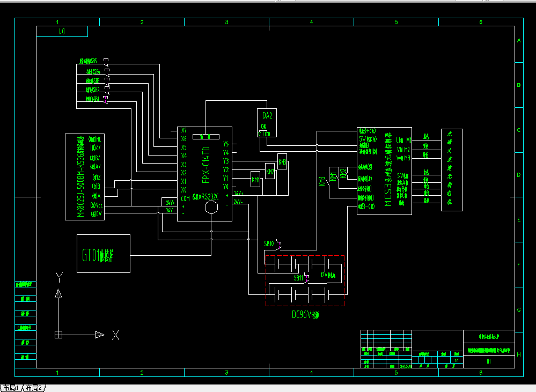The width and height of the screenshot is (536, 392).
Task: Select the GT01 touchscreen block
Action: 104,254
